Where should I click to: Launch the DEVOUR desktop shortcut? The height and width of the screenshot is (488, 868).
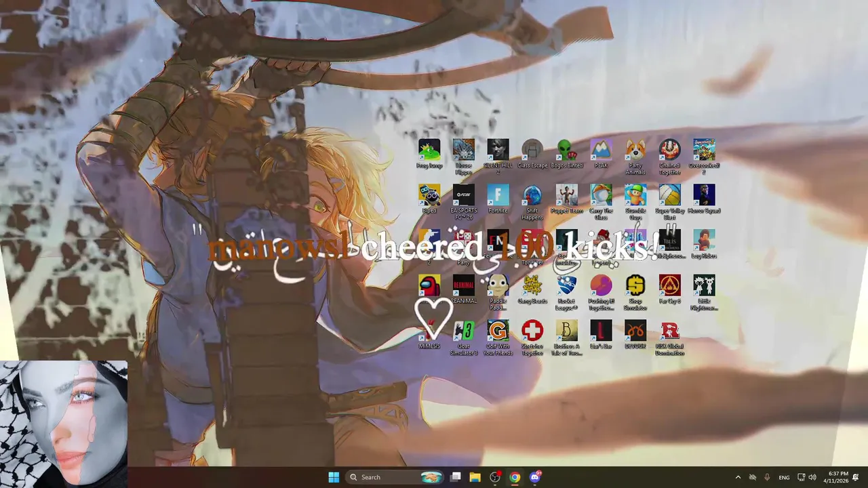[x=635, y=335]
